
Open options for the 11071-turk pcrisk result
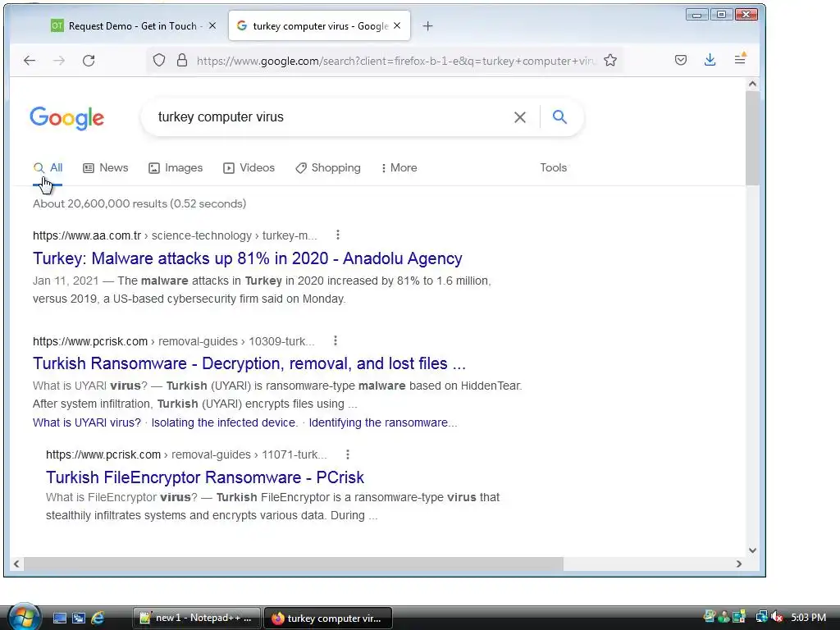[x=348, y=454]
